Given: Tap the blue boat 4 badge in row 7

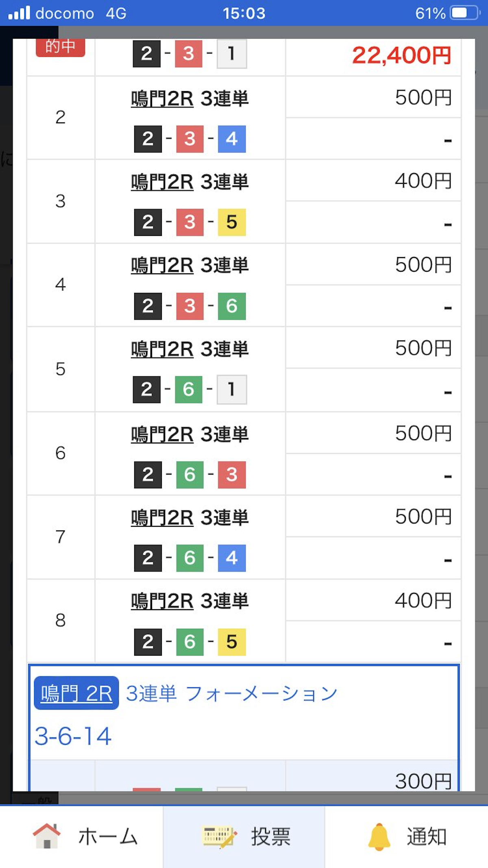Looking at the screenshot, I should point(232,558).
